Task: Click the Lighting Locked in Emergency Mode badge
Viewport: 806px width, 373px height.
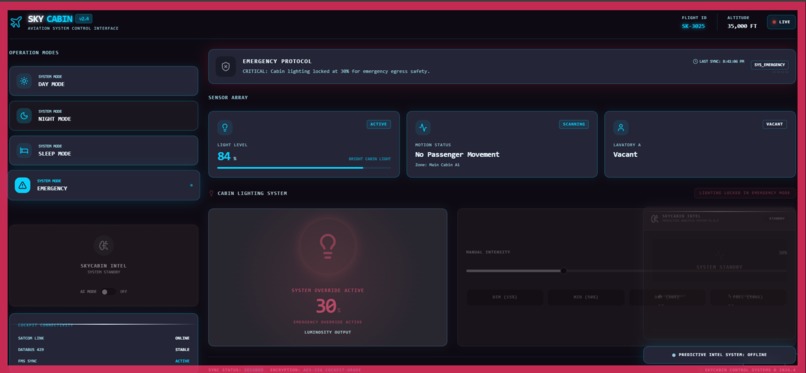Action: 744,193
